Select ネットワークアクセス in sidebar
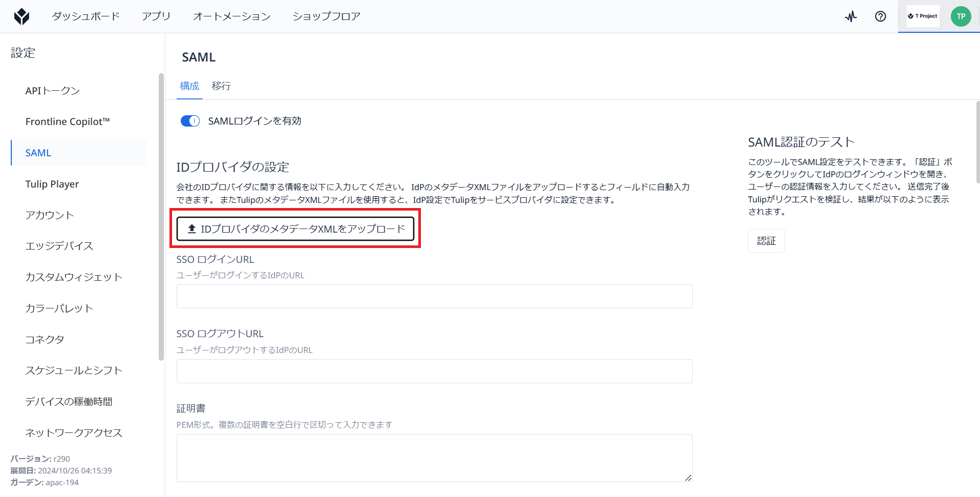 78,433
